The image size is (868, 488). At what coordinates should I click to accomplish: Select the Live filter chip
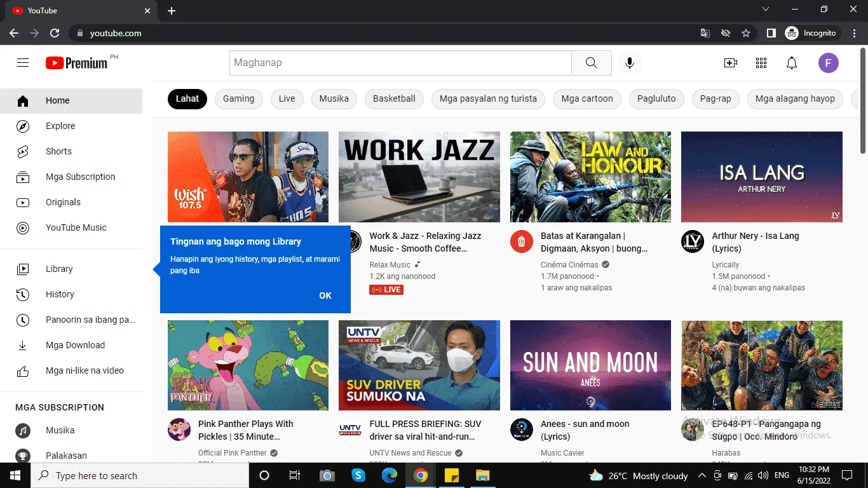(x=287, y=99)
